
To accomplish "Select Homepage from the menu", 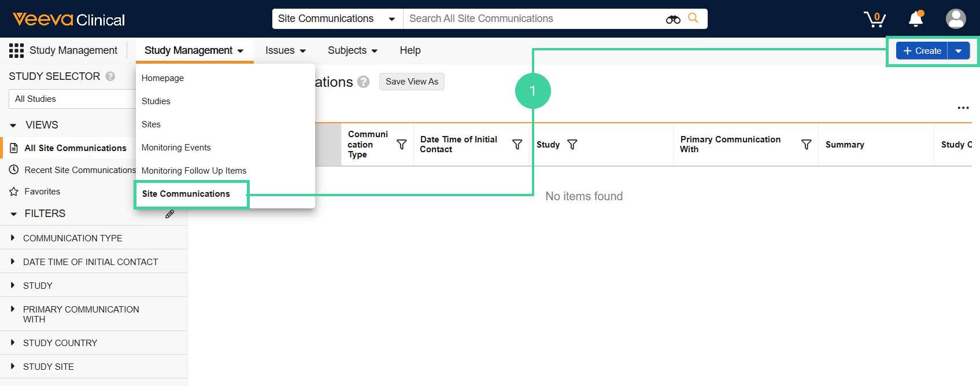I will [162, 78].
